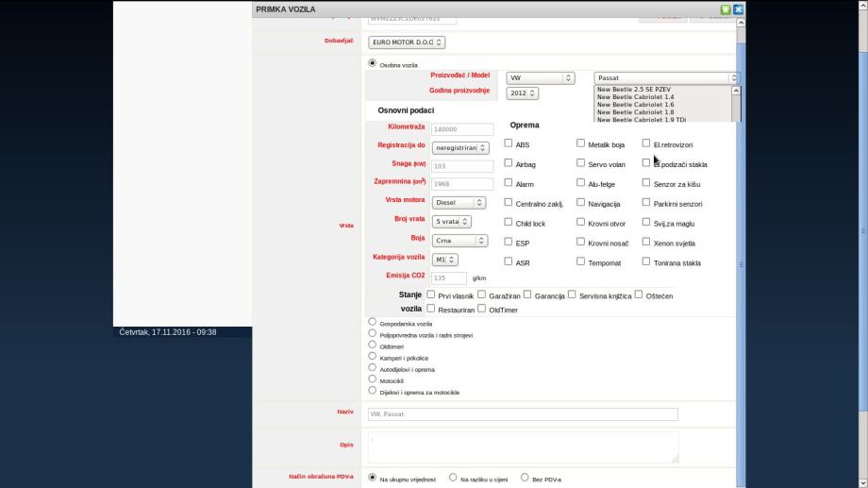Select Bez PDV-a radio option
The image size is (868, 488).
[525, 478]
